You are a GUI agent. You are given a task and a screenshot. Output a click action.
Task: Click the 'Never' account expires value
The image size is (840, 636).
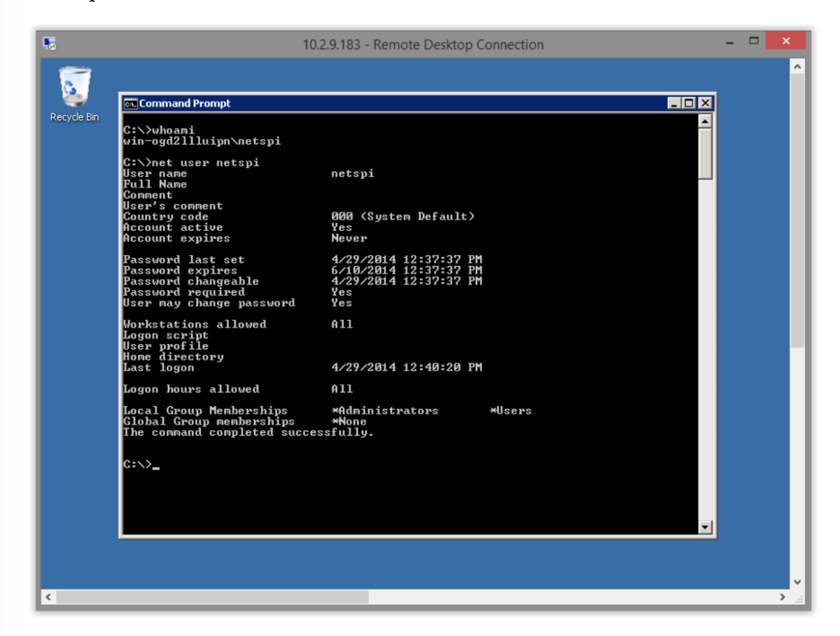click(x=349, y=238)
